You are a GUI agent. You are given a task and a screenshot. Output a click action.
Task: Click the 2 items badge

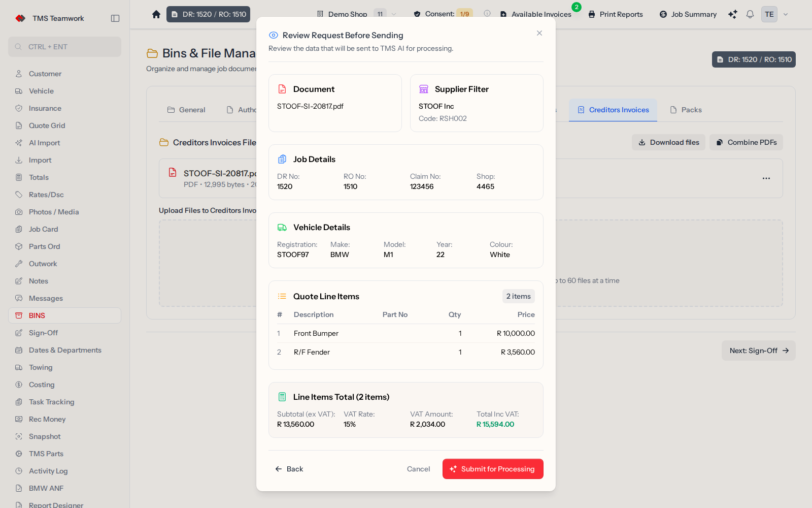[x=519, y=296]
